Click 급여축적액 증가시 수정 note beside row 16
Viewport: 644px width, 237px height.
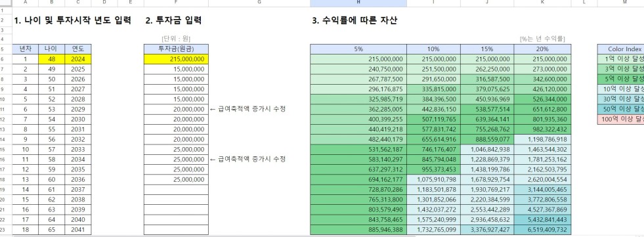[247, 160]
